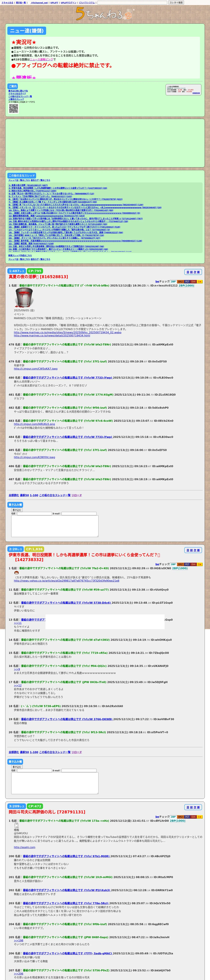Open thread list item 3: 岡田斗司夫に再評価の兆し
This screenshot has width=210, height=980.
point(32,191)
